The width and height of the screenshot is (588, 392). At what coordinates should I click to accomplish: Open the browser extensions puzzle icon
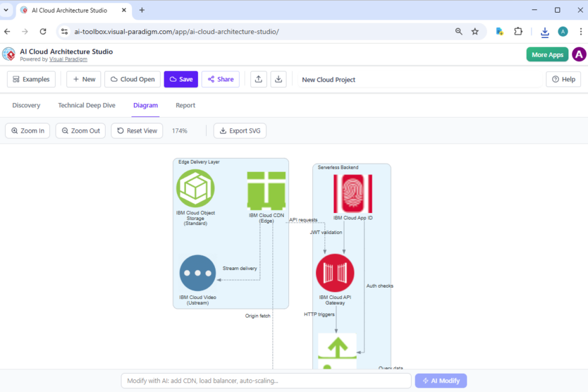coord(518,31)
